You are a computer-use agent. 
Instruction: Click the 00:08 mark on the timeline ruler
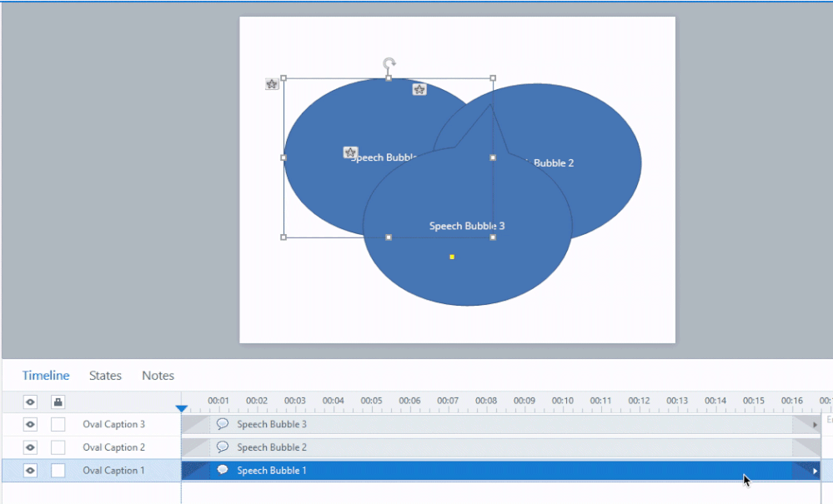486,401
